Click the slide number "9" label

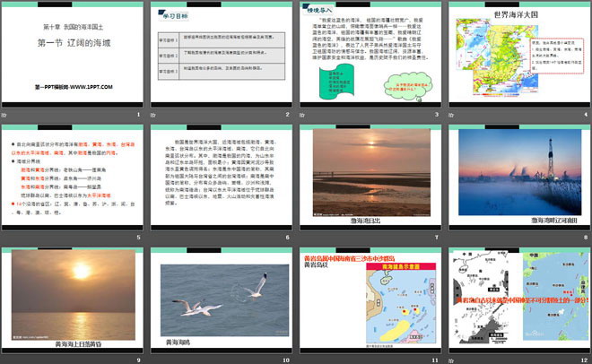[x=138, y=360]
